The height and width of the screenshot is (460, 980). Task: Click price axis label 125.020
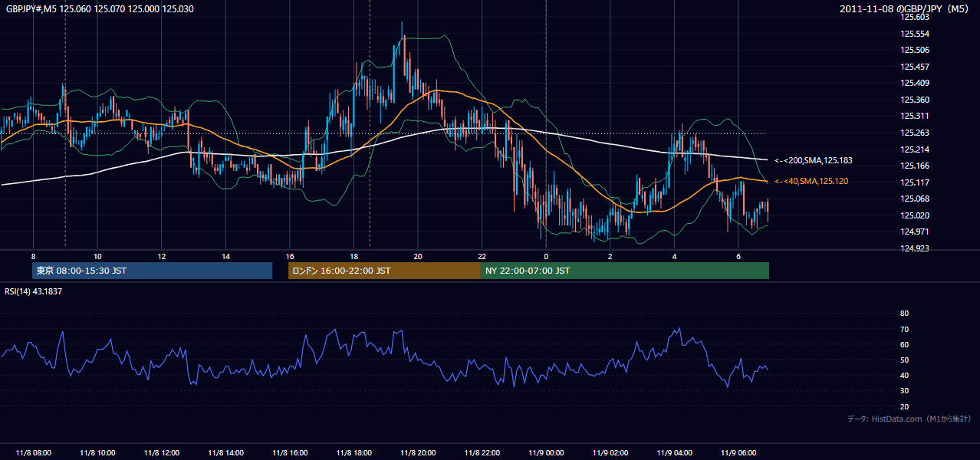(x=915, y=216)
